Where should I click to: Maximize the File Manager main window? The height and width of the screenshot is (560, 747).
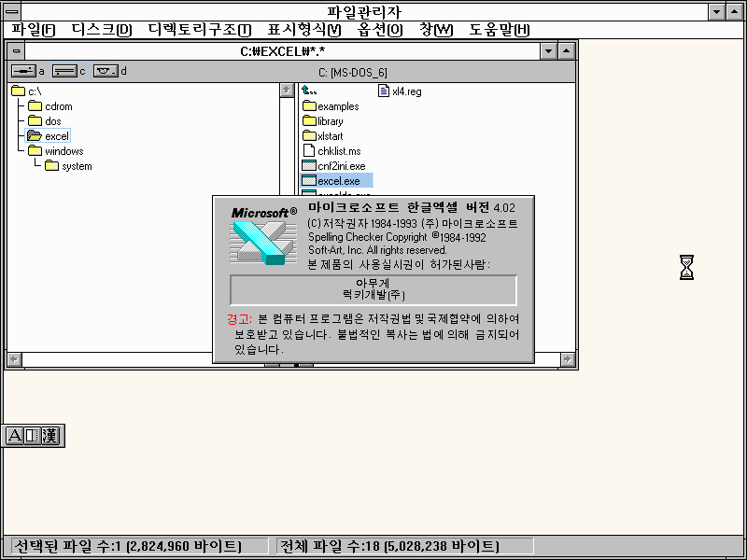click(734, 11)
